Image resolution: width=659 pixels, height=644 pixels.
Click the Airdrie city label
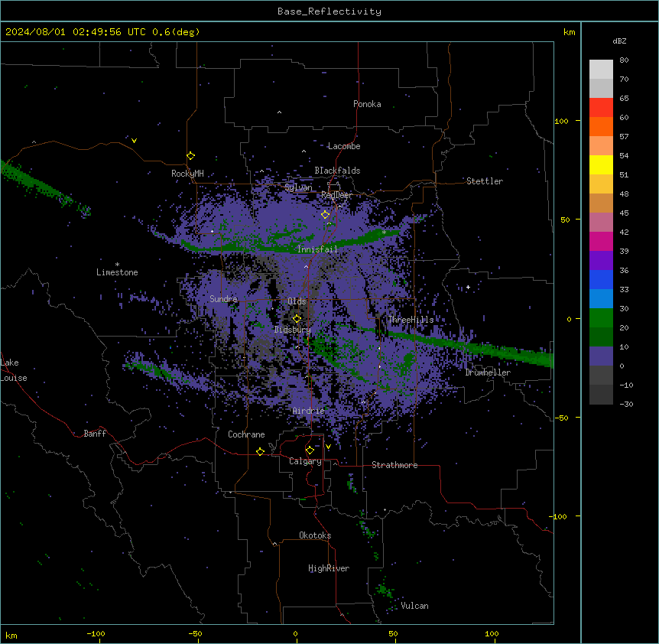(x=309, y=411)
